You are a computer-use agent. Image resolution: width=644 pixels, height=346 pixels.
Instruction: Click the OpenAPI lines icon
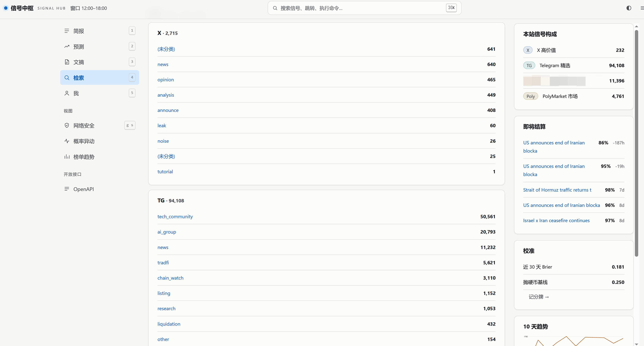click(67, 189)
